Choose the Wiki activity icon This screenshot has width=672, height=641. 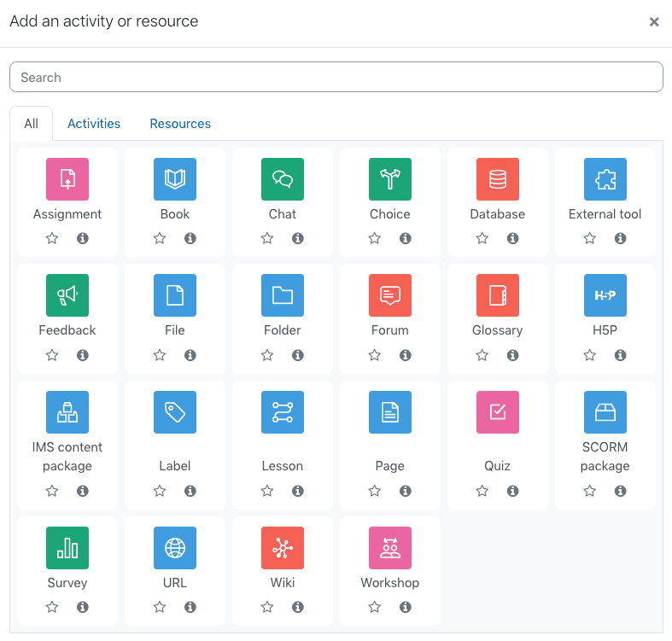(x=282, y=548)
